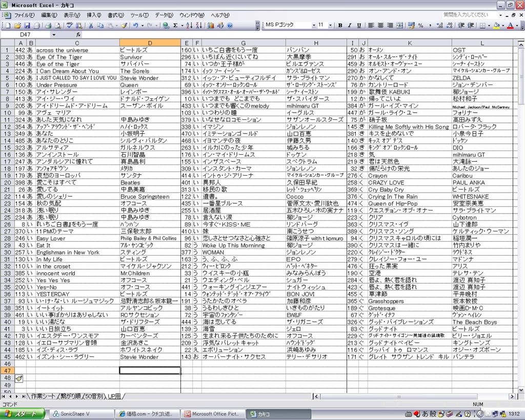
Task: Toggle Underline formatting
Action: 358,25
